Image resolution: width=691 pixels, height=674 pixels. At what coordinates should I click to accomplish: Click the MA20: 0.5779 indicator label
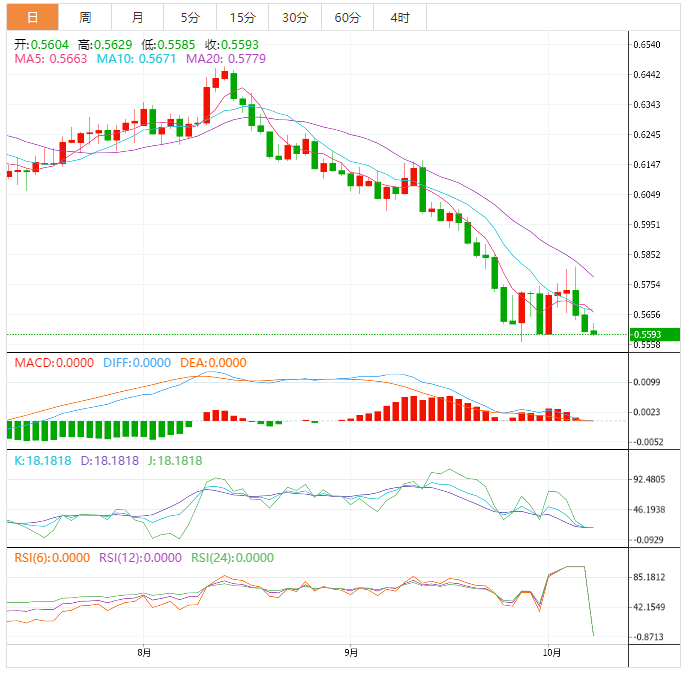(226, 59)
